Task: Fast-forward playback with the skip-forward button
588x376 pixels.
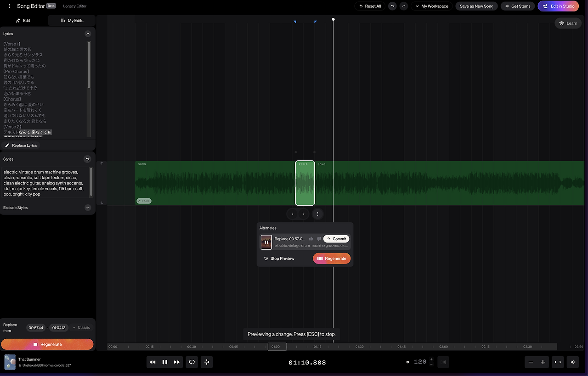Action: pyautogui.click(x=177, y=362)
